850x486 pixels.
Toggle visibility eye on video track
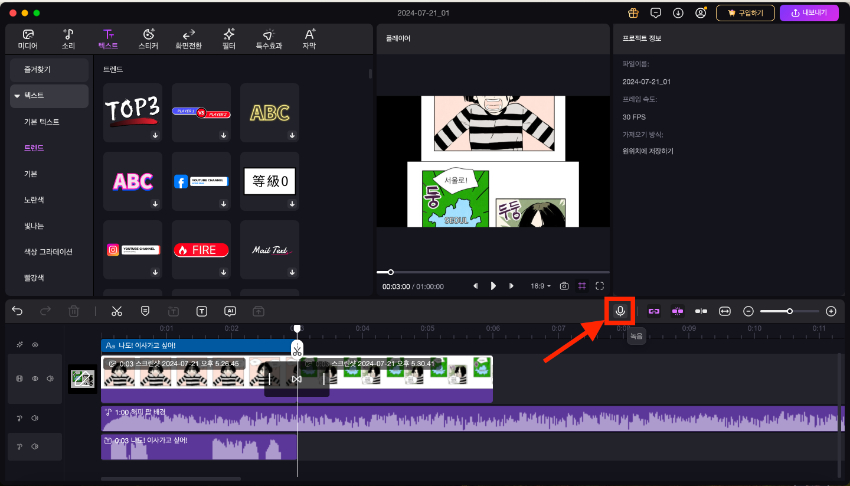(x=35, y=379)
